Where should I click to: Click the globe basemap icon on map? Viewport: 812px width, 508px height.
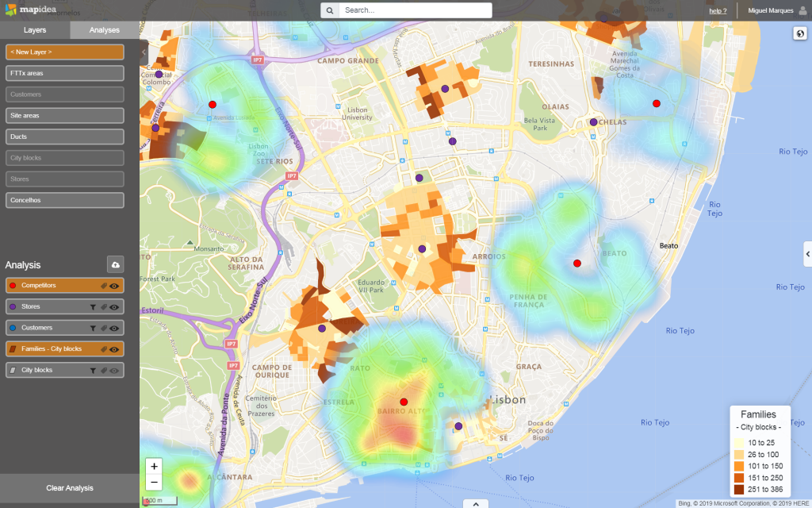coord(800,33)
